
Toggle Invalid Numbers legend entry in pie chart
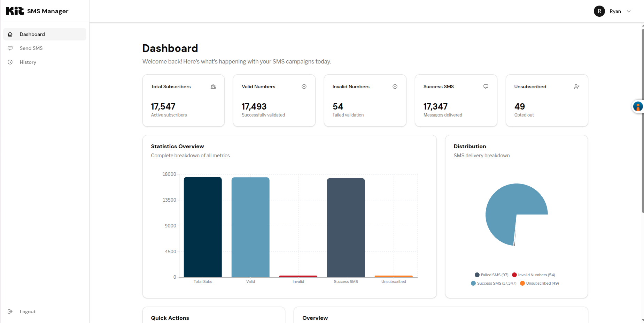click(x=533, y=275)
